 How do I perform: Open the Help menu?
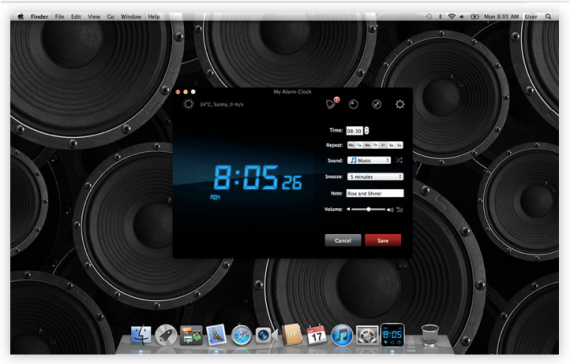154,17
